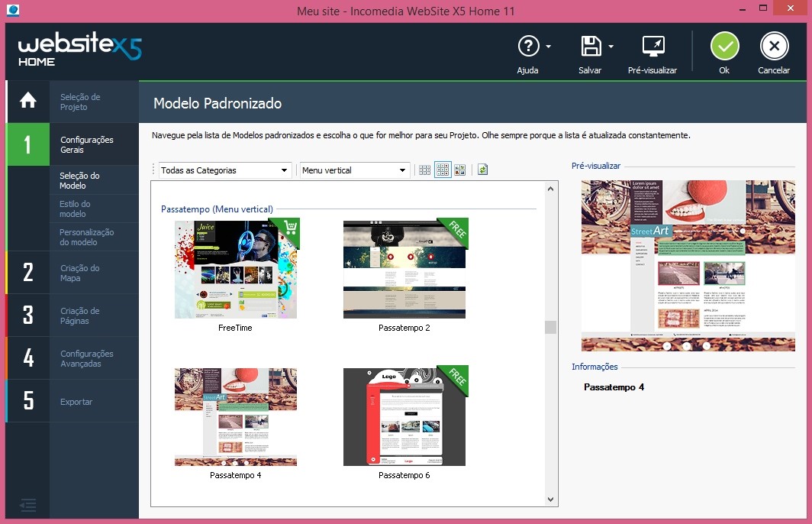Open Pré-visualizar in the top toolbar
Screen dimensions: 812x524
[653, 54]
